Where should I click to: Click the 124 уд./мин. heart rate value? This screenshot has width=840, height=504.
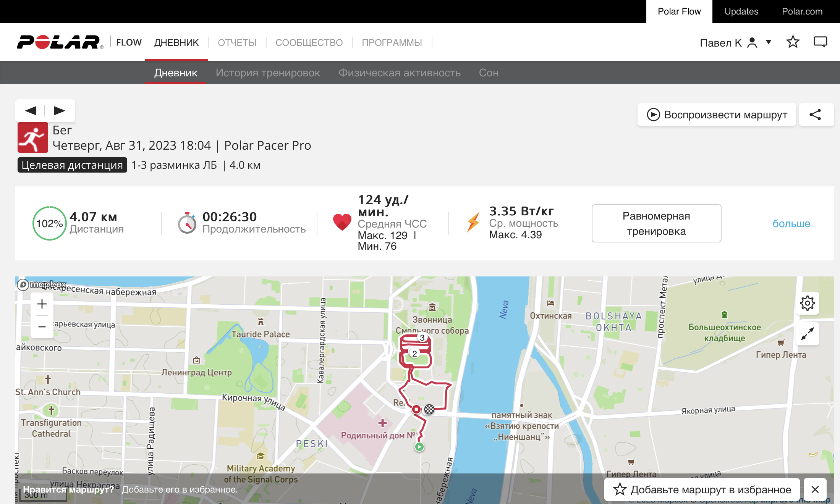pyautogui.click(x=383, y=205)
